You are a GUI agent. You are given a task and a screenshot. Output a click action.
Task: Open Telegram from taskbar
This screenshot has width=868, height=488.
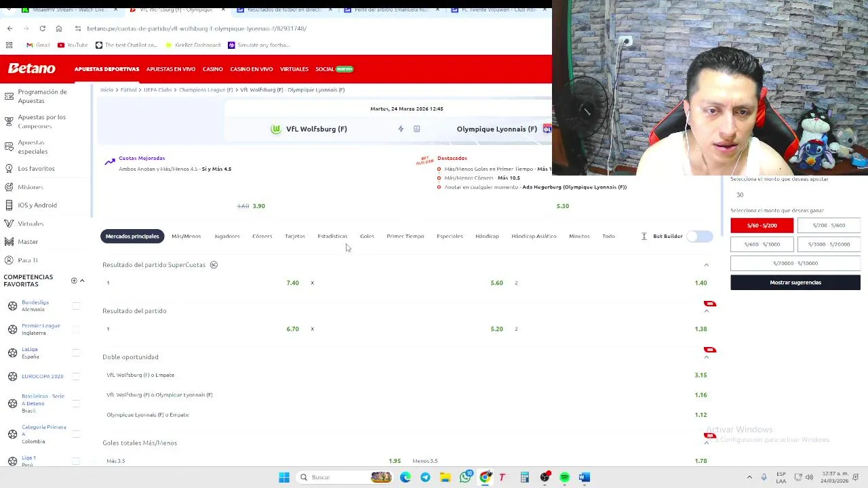(425, 477)
